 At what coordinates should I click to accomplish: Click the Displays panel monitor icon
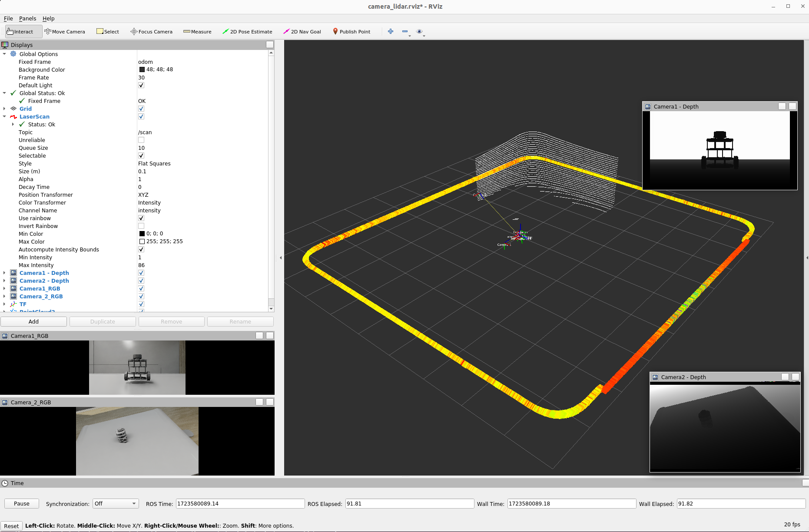(x=5, y=45)
